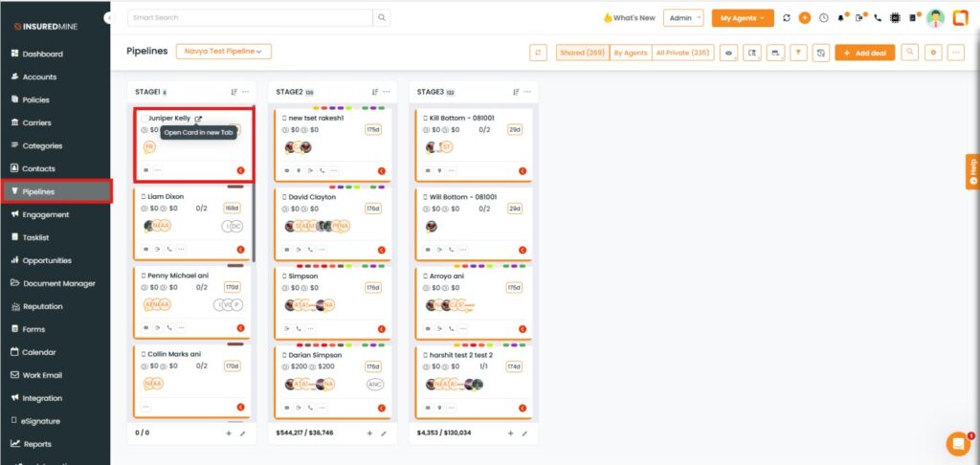Open the What's New link

(x=629, y=18)
